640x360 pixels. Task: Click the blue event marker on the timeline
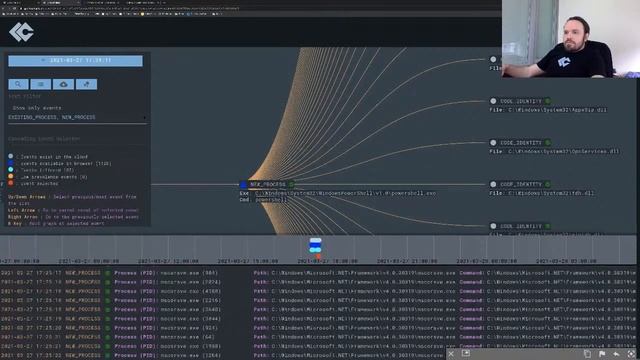[x=316, y=245]
